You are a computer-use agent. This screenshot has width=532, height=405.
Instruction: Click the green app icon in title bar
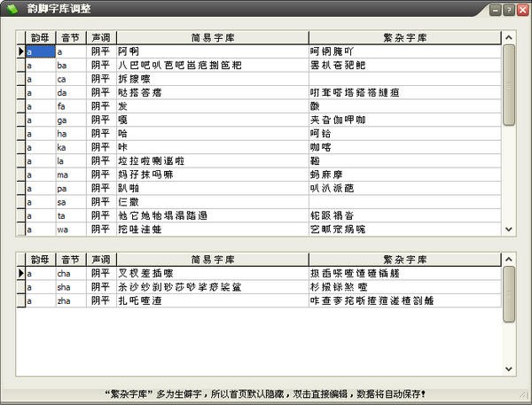12,9
